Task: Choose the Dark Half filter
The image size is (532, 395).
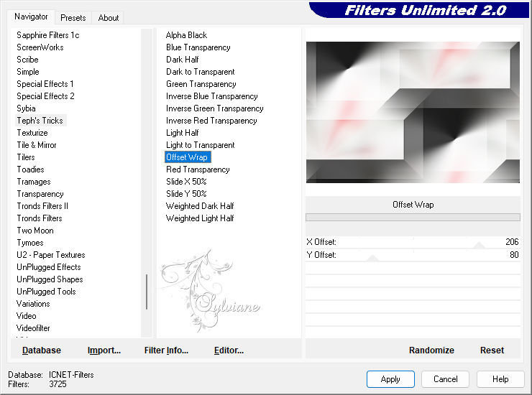Action: (x=182, y=60)
